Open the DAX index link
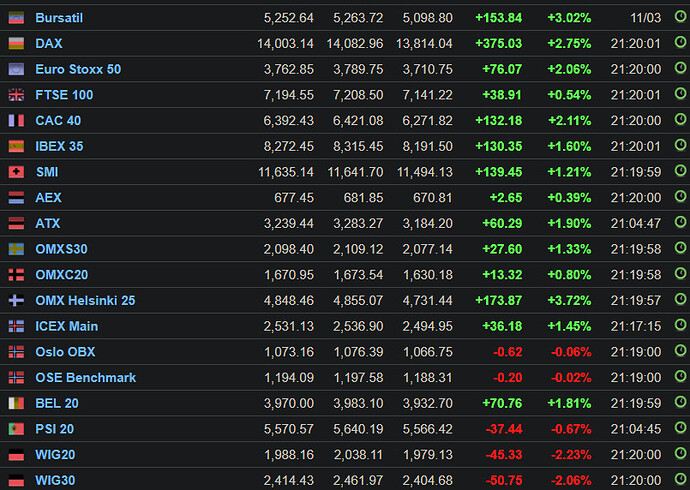Viewport: 690px width, 490px height. pos(49,44)
